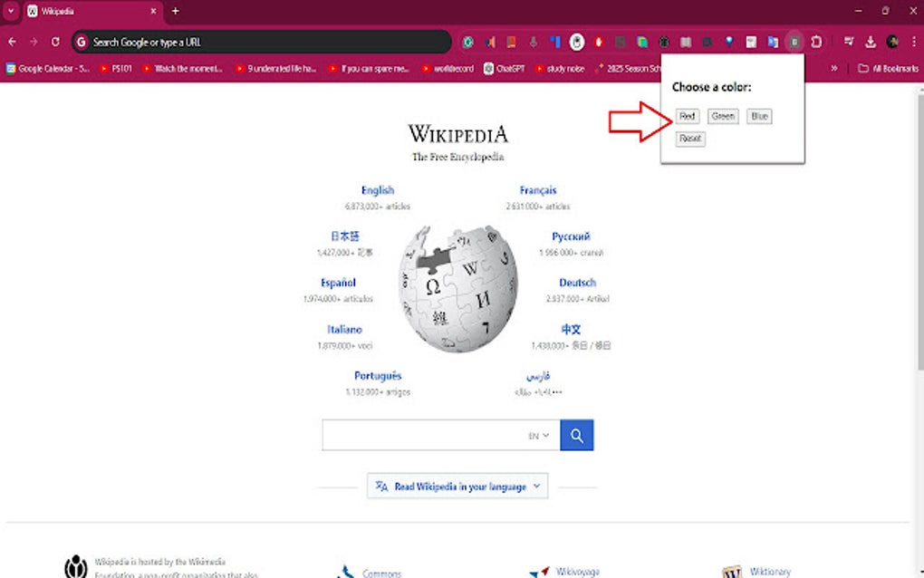Open the Google Calendar bookmark
The width and height of the screenshot is (924, 578).
(48, 68)
